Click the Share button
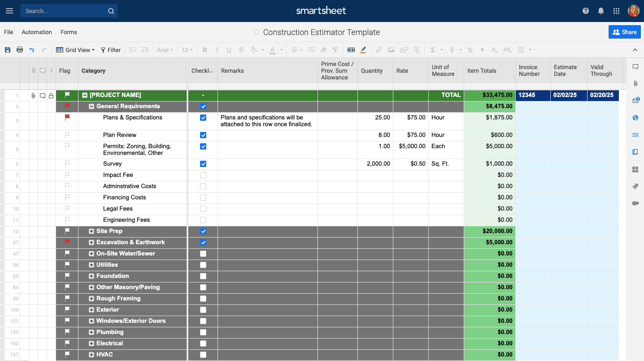The height and width of the screenshot is (361, 644). click(x=624, y=32)
